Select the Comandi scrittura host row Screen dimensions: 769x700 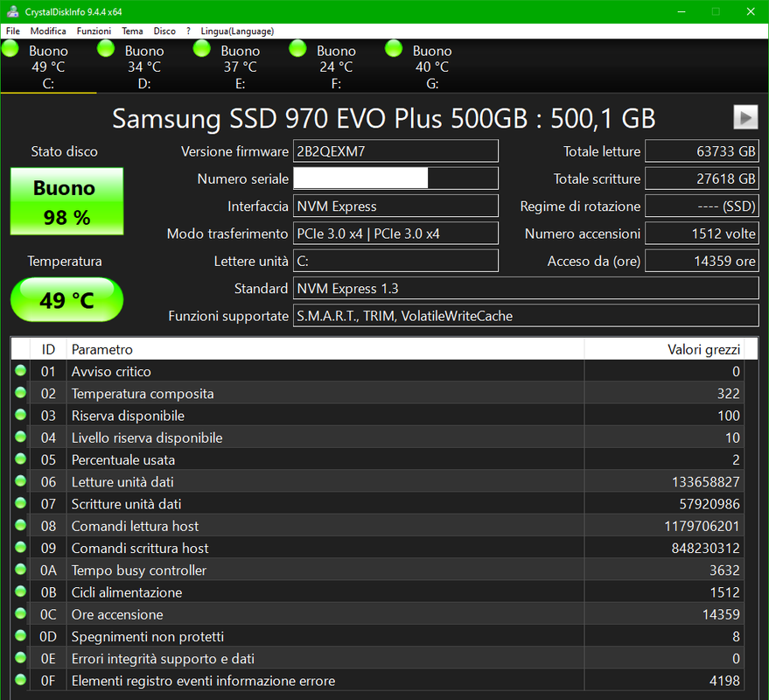(x=377, y=548)
